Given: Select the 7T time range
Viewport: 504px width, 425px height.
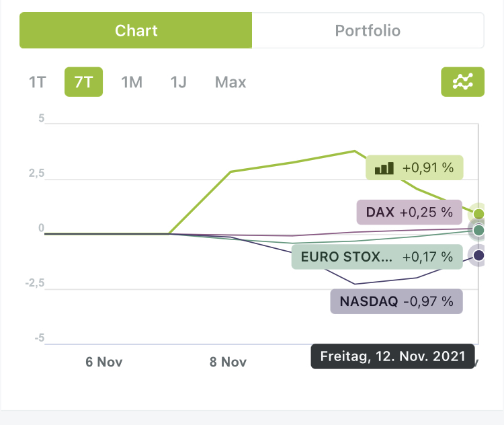Looking at the screenshot, I should point(83,83).
